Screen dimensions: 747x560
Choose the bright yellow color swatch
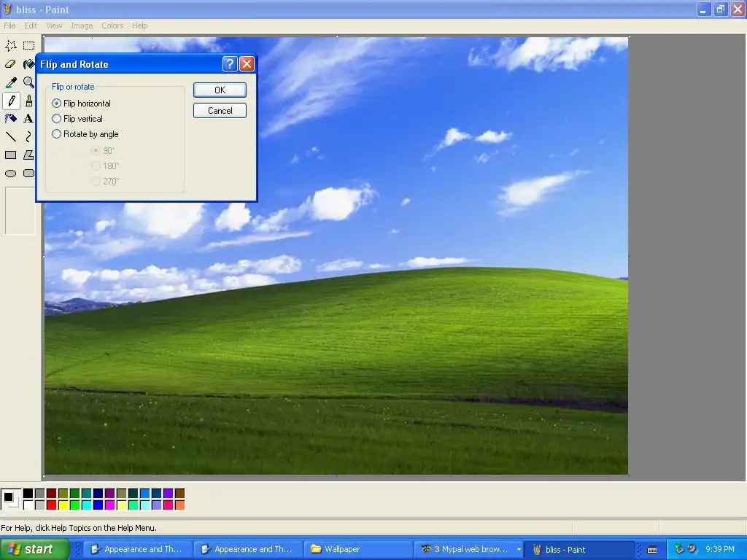[x=63, y=505]
